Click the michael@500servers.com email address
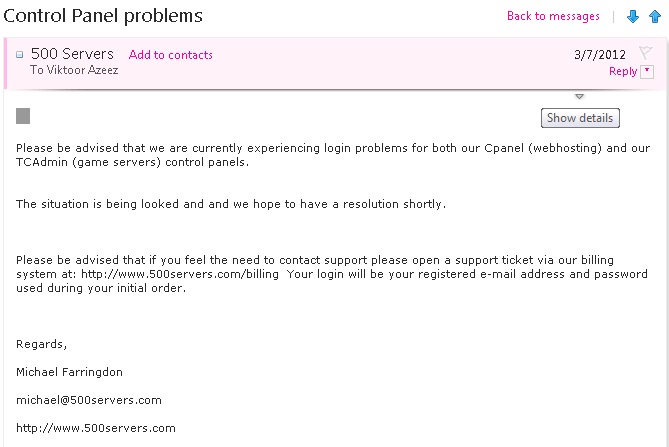The width and height of the screenshot is (669, 447). [89, 400]
